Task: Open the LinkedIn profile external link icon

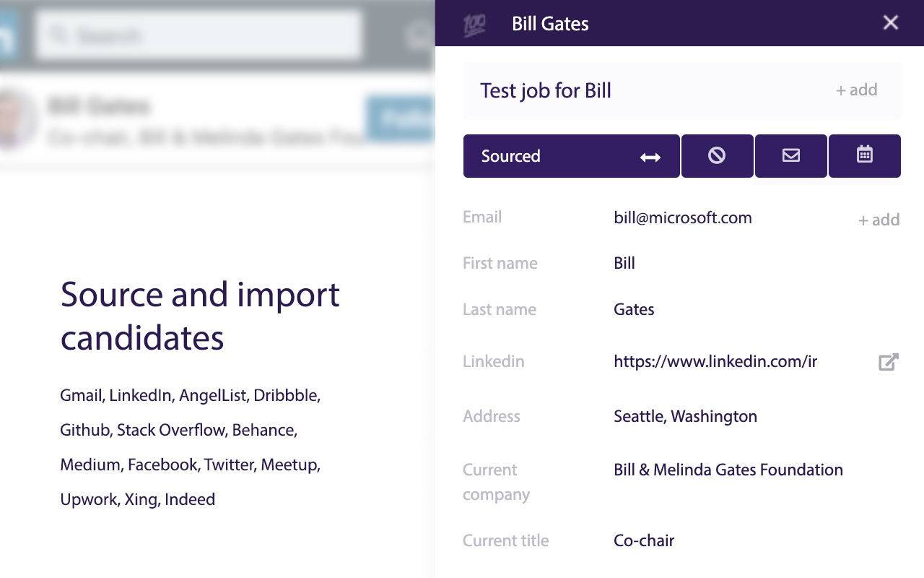Action: 889,362
